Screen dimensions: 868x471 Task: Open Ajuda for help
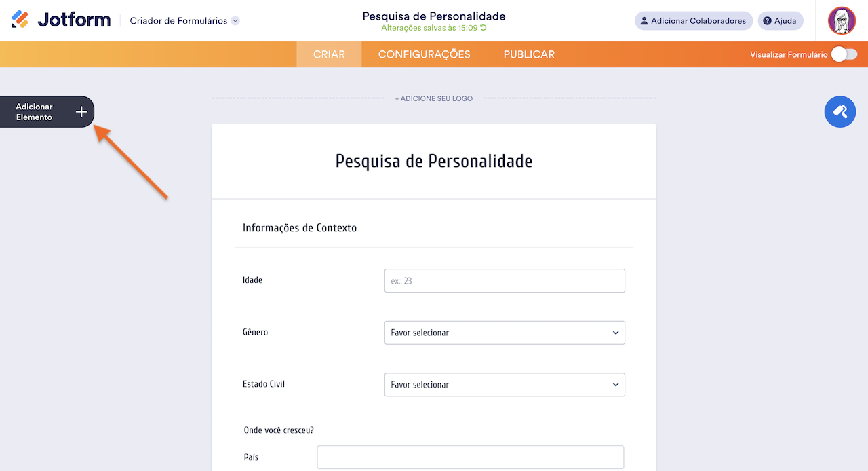[780, 20]
